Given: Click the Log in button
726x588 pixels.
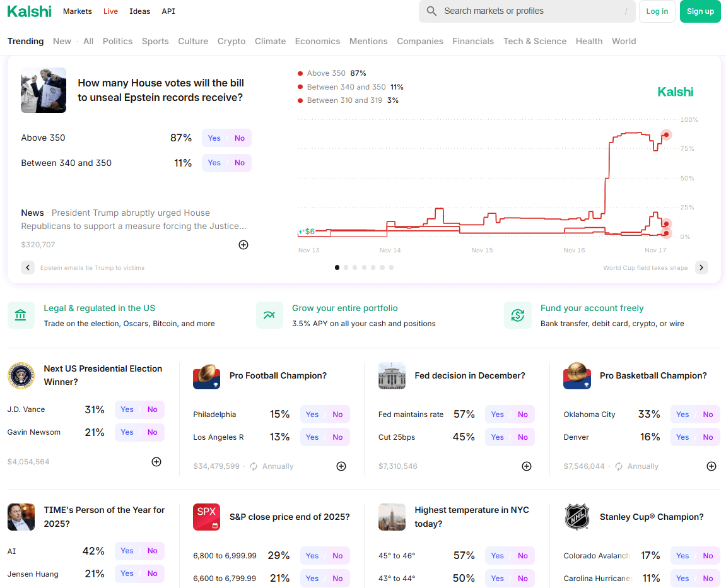Looking at the screenshot, I should 657,11.
